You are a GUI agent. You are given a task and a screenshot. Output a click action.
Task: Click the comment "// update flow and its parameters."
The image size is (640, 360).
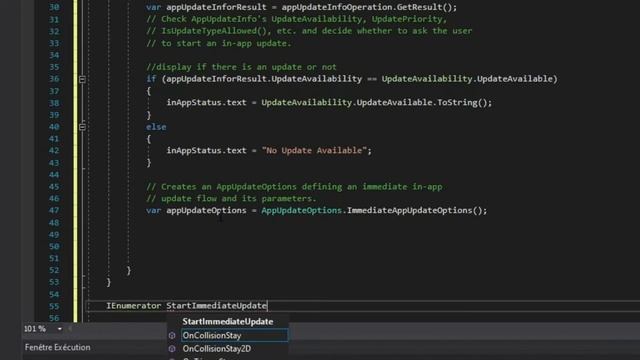click(231, 199)
